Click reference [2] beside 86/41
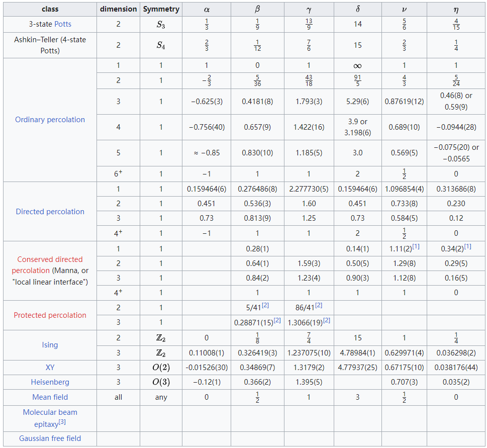The height and width of the screenshot is (448, 487). (319, 305)
